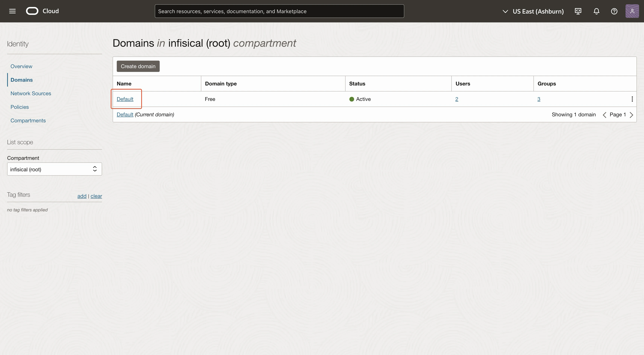This screenshot has height=355, width=644.
Task: Open the Cloud Shell developer tools icon
Action: point(578,11)
